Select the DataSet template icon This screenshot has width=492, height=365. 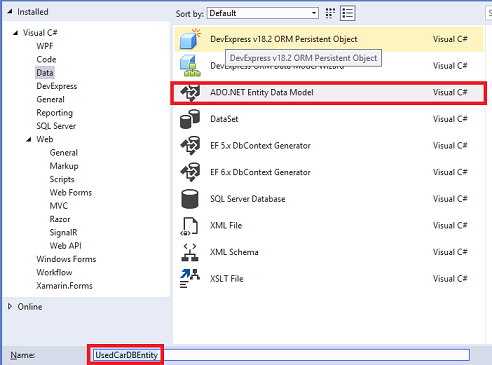[190, 119]
